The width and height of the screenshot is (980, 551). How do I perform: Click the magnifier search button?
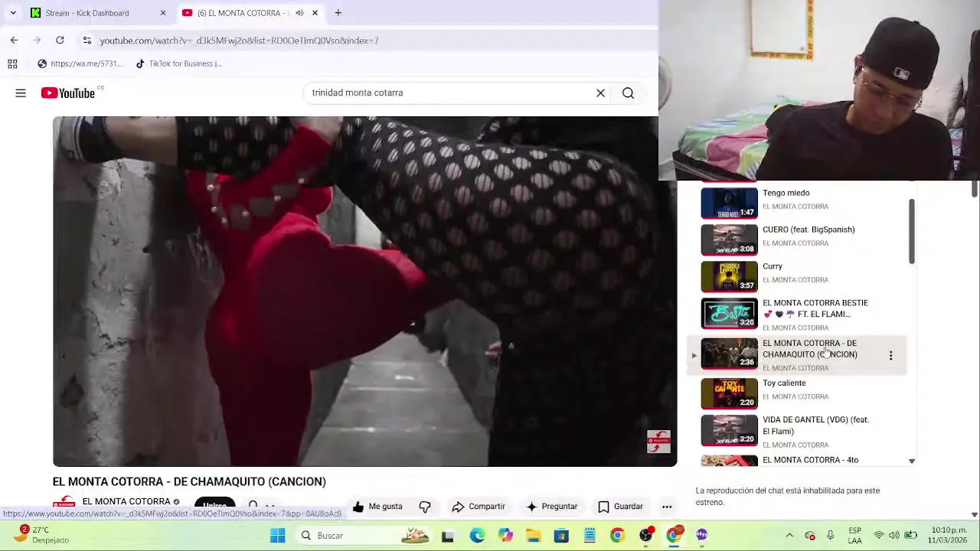pos(628,93)
